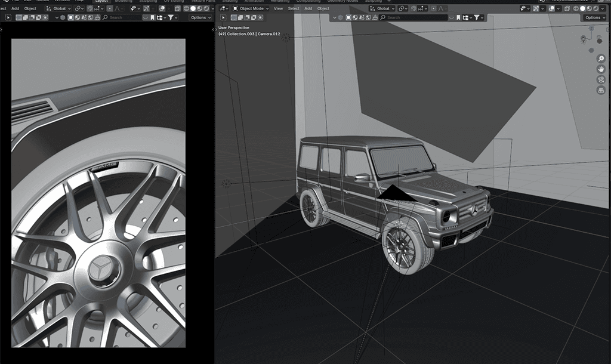Click the zoom magnifier viewport gizmo
The height and width of the screenshot is (364, 611).
tap(601, 59)
